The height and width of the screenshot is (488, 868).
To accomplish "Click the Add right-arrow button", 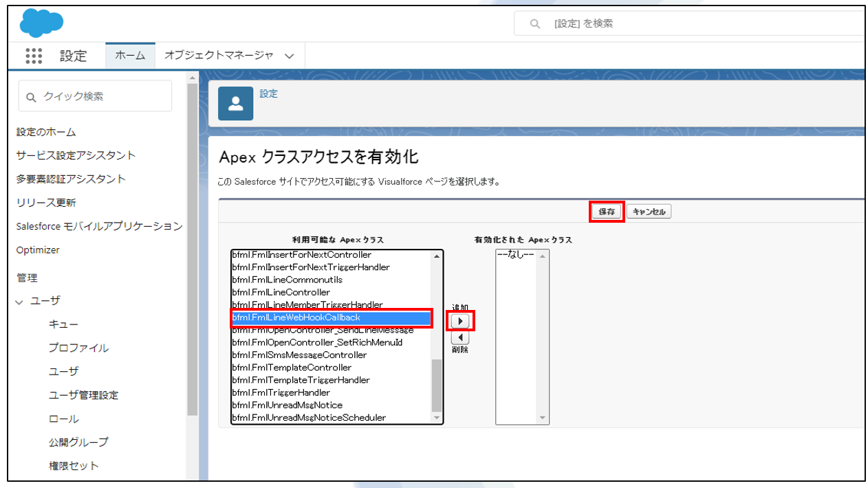I will (x=460, y=321).
